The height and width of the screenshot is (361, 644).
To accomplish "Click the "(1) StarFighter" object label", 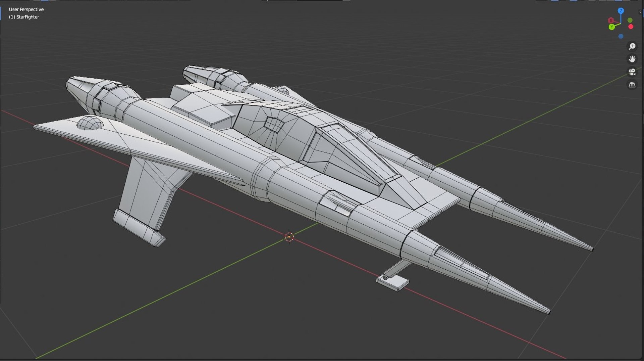I will click(24, 17).
